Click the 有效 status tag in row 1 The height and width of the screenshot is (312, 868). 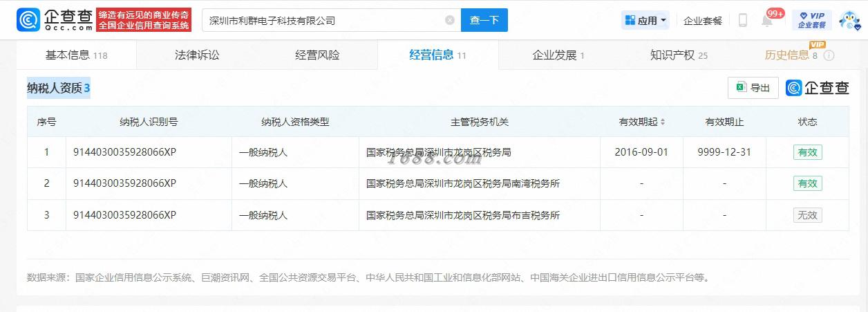pyautogui.click(x=807, y=152)
